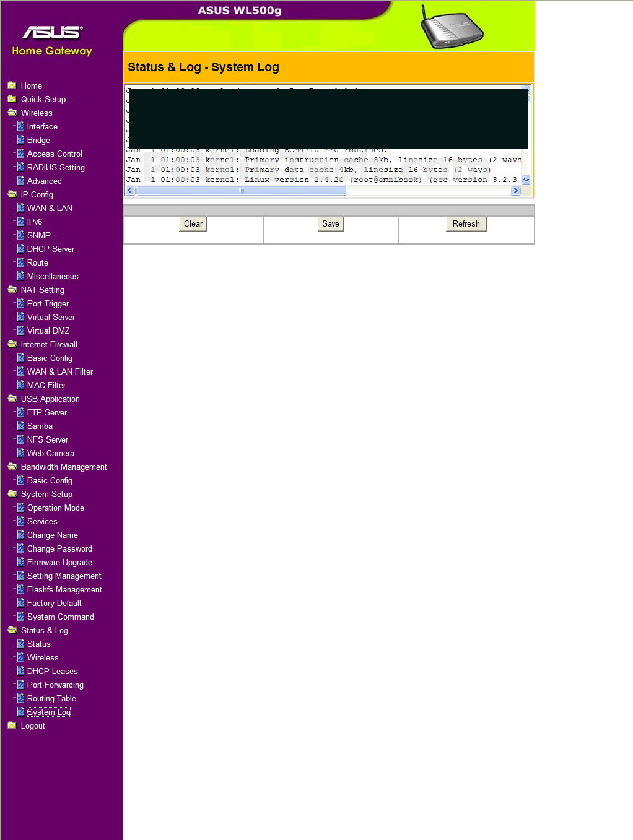Screen dimensions: 633x840
Task: Click the page icon beside SNMP
Action: coord(20,235)
